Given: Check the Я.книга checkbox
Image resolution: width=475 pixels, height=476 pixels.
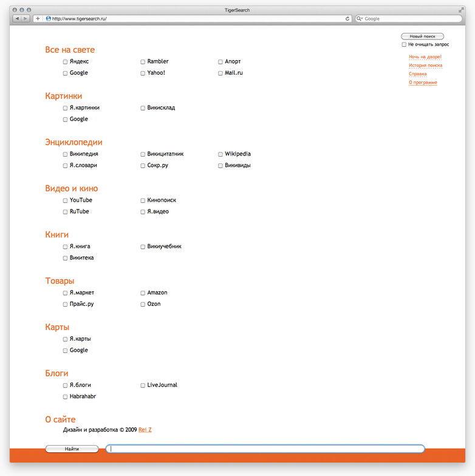Looking at the screenshot, I should (65, 246).
